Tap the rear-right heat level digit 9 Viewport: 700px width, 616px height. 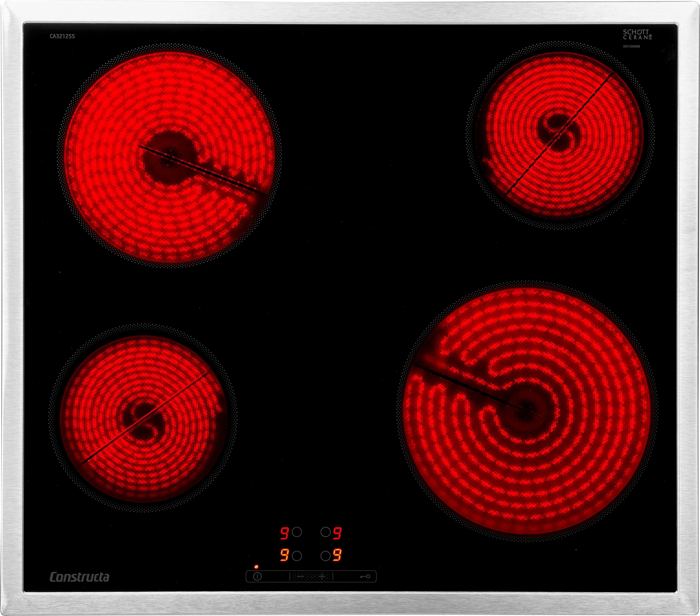(x=338, y=533)
